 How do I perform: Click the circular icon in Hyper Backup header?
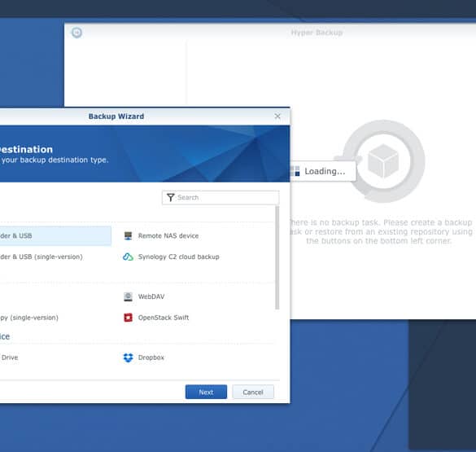point(76,33)
